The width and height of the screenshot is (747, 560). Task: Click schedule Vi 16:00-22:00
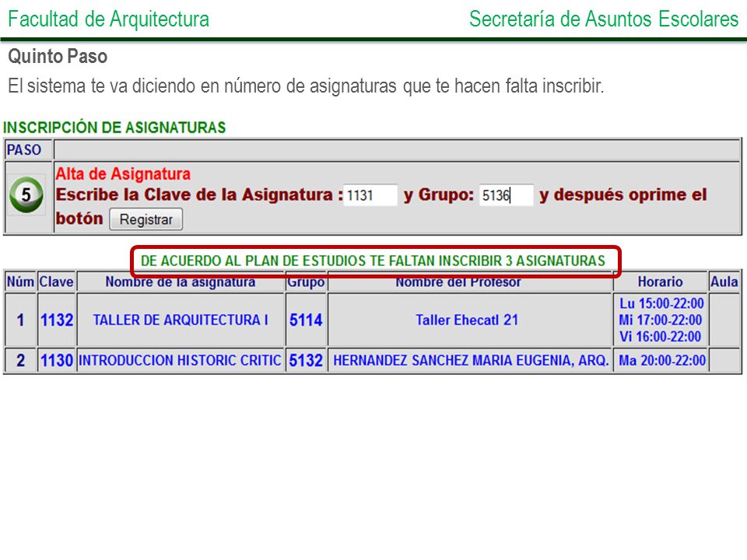coord(661,337)
